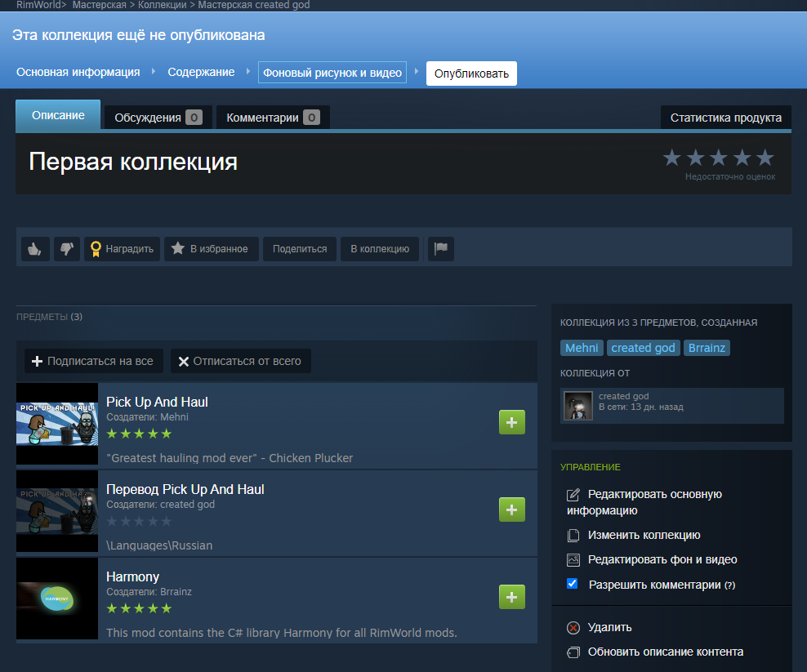Switch to the Комментарии tab
Screen dimensions: 807x672
[273, 118]
